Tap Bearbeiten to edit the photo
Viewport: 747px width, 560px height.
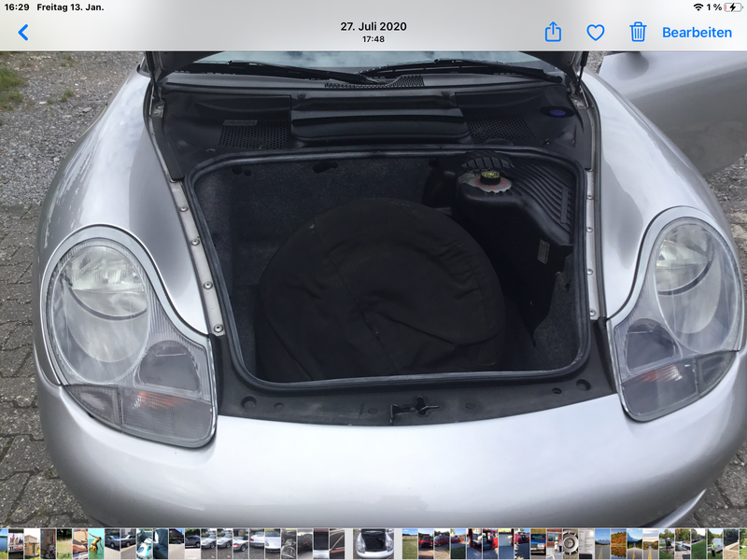pyautogui.click(x=697, y=33)
